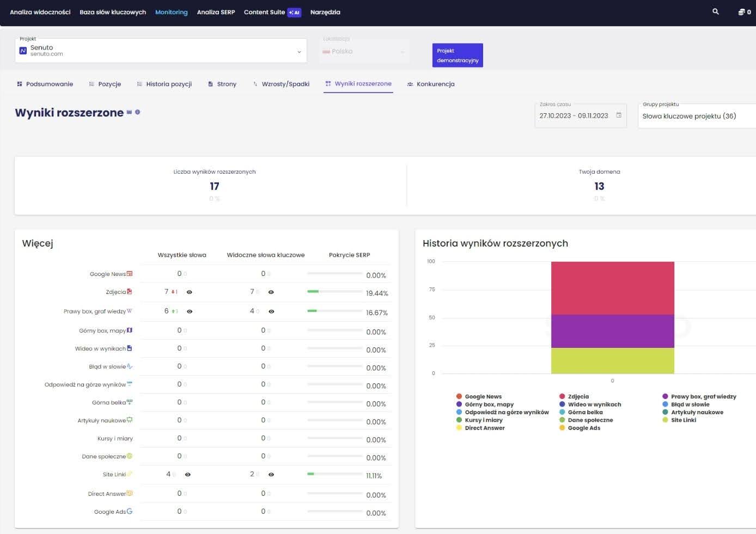Click the yellow-green Site Linki chart segment
The image size is (756, 534).
tap(613, 360)
